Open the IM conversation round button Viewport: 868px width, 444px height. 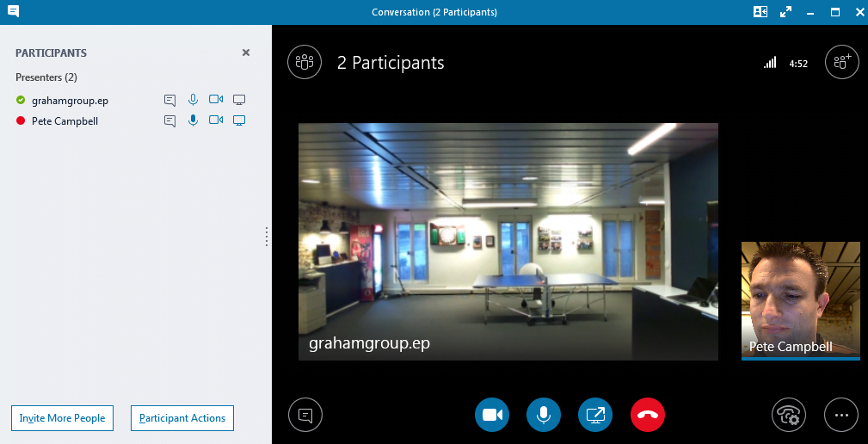[x=305, y=415]
